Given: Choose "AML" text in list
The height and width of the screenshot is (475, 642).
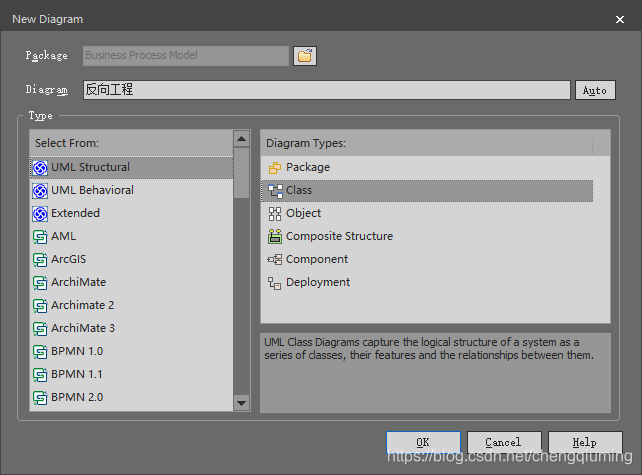Looking at the screenshot, I should point(63,236).
